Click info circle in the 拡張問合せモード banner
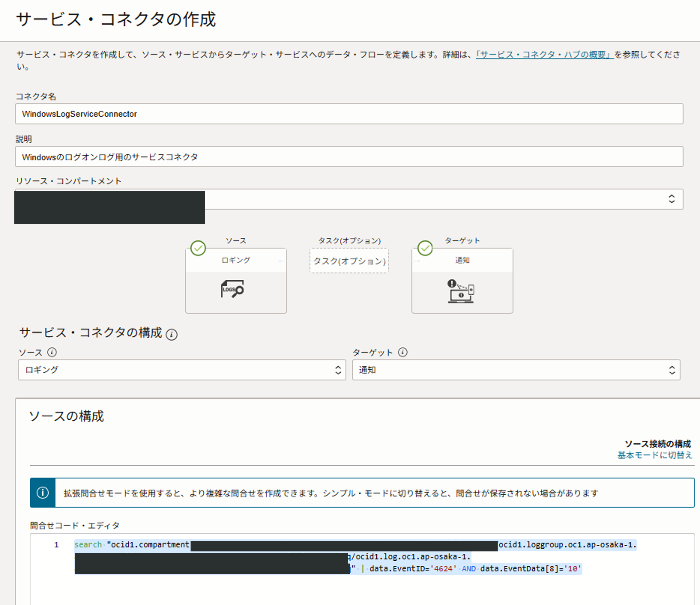Image resolution: width=700 pixels, height=605 pixels. pos(42,492)
